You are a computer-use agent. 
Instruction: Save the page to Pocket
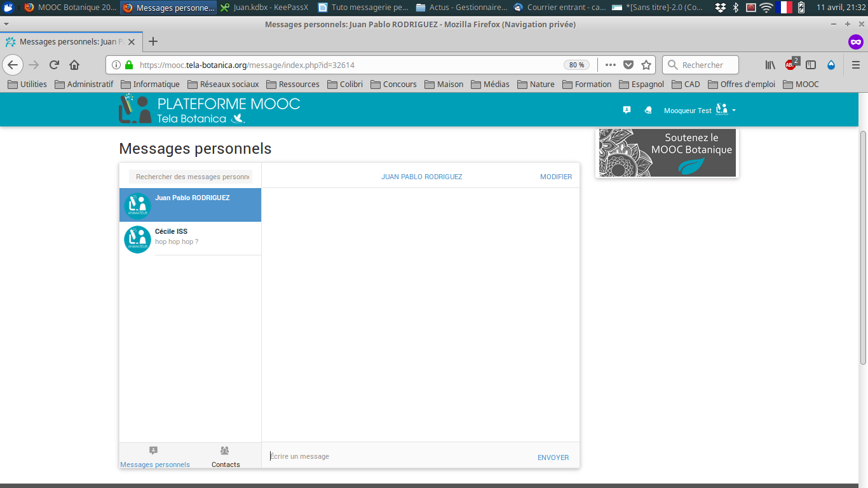point(628,65)
